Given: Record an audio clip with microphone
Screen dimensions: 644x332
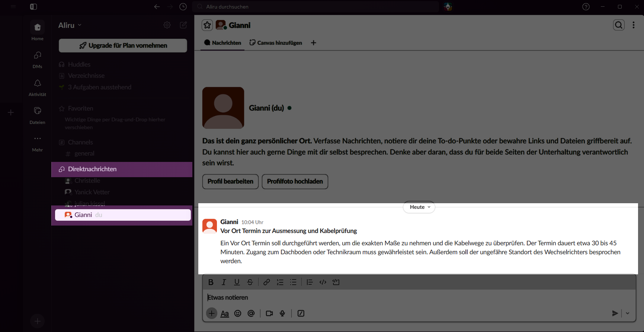Looking at the screenshot, I should [282, 313].
